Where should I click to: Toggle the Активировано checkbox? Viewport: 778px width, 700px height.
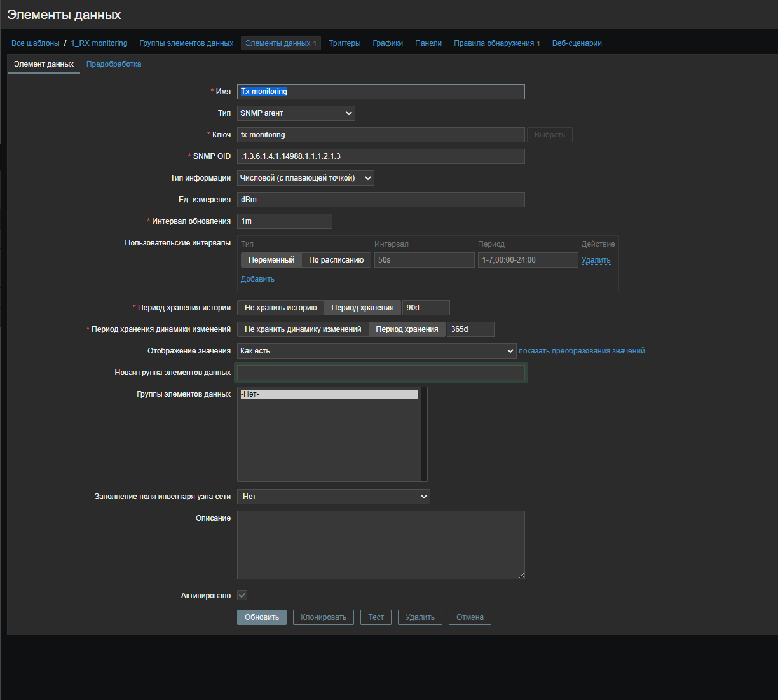point(242,596)
